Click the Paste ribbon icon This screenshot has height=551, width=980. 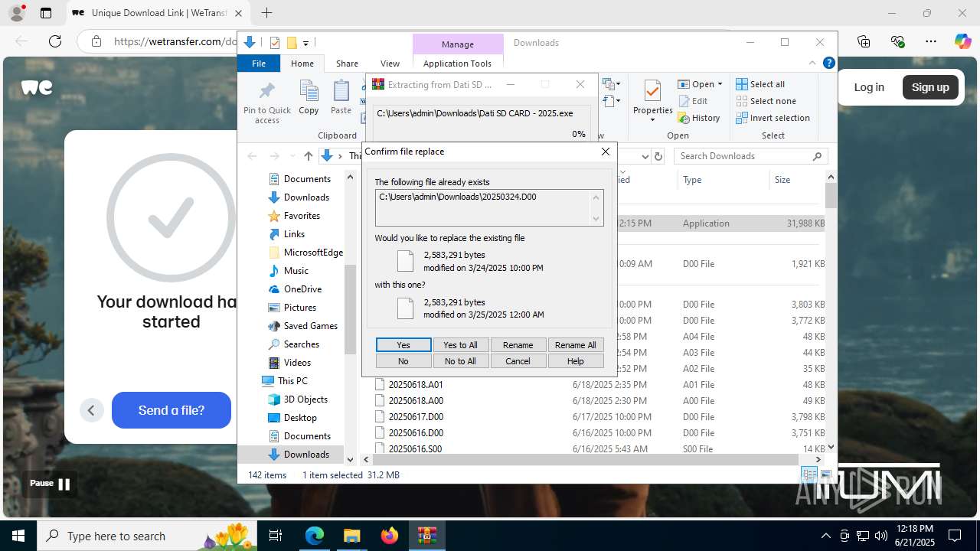pyautogui.click(x=341, y=97)
